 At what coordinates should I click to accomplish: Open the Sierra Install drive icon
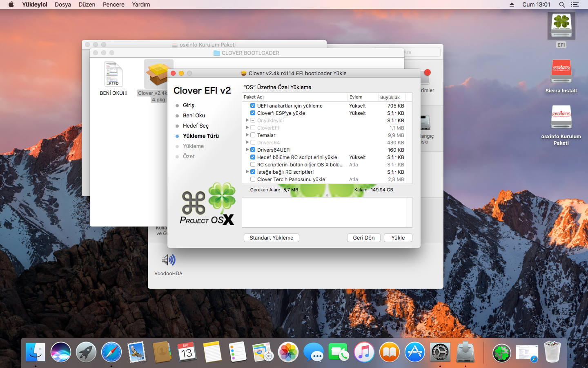pyautogui.click(x=561, y=72)
